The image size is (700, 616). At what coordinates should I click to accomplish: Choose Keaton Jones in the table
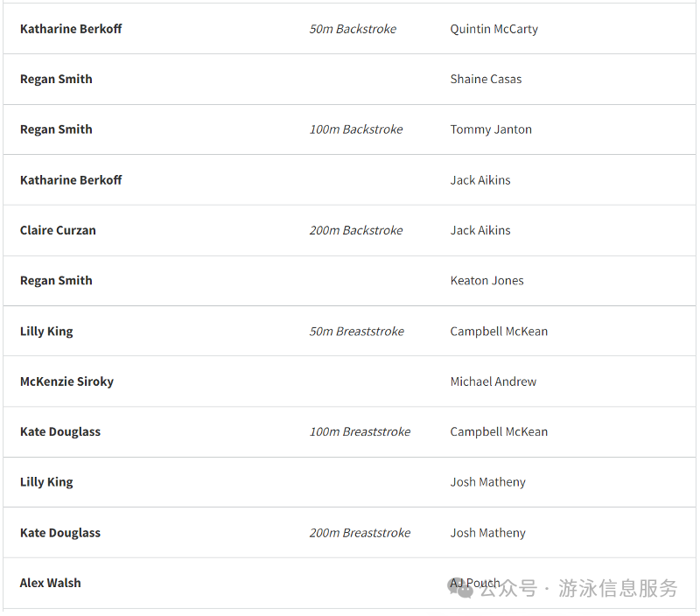[x=486, y=281]
